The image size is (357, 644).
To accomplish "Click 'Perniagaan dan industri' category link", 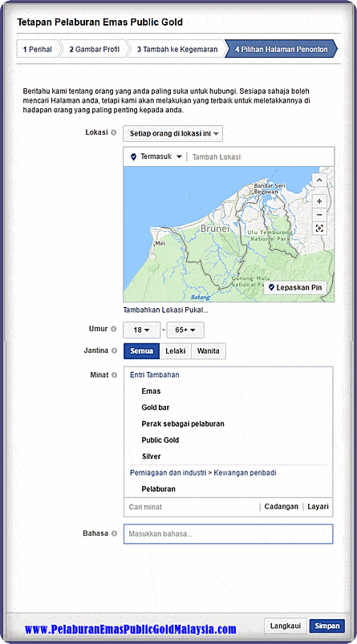I will [x=168, y=472].
